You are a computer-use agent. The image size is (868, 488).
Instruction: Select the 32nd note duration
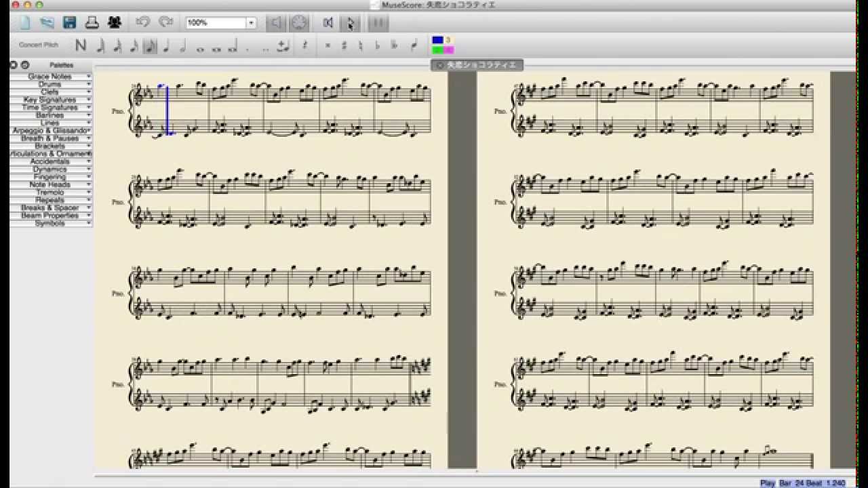(x=117, y=46)
